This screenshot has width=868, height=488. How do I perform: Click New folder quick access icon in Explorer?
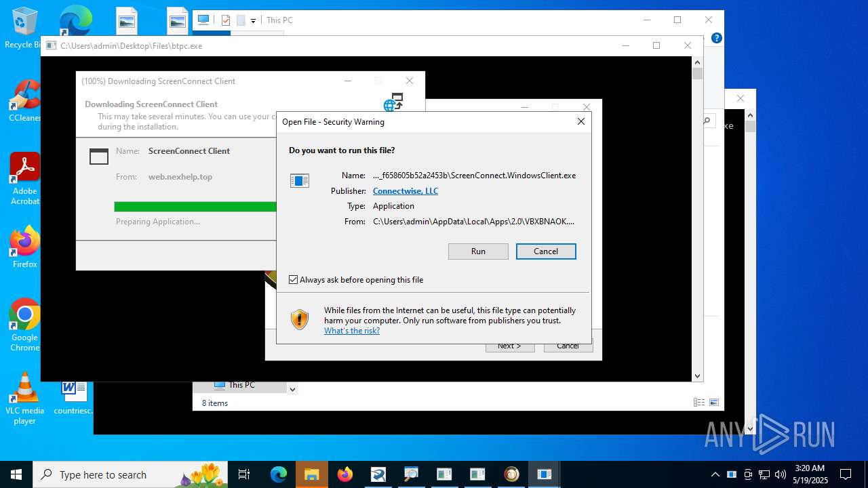pos(241,20)
